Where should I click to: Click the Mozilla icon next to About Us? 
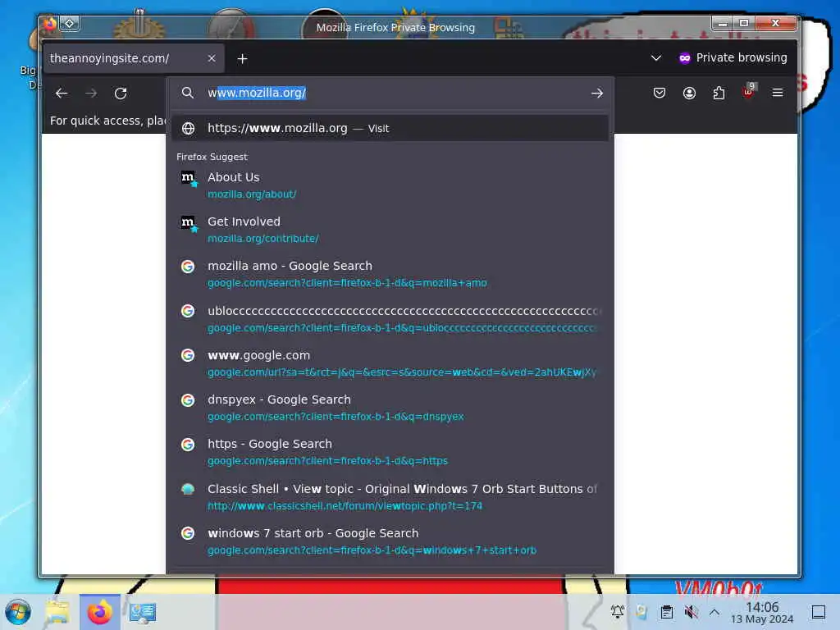[x=189, y=179]
